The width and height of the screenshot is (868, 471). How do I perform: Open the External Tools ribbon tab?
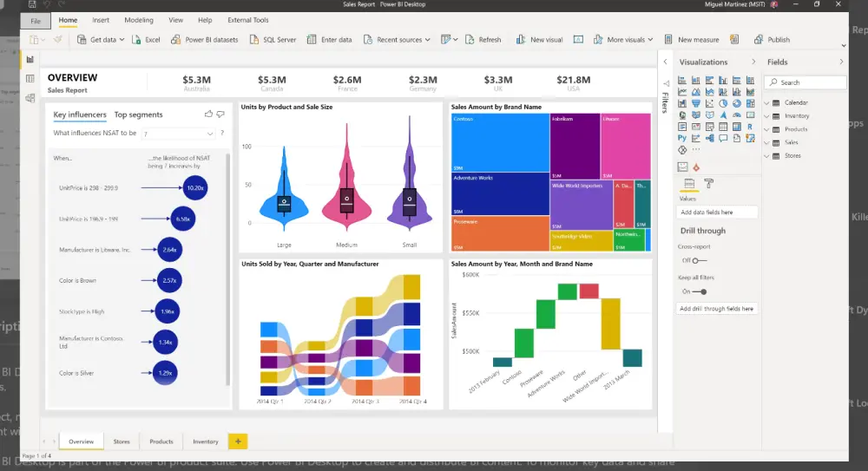[x=248, y=20]
